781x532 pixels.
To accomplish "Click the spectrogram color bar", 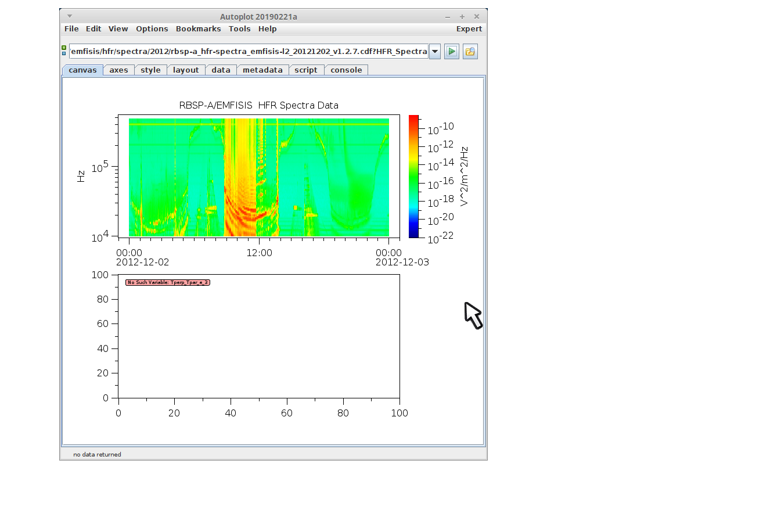I will click(413, 177).
